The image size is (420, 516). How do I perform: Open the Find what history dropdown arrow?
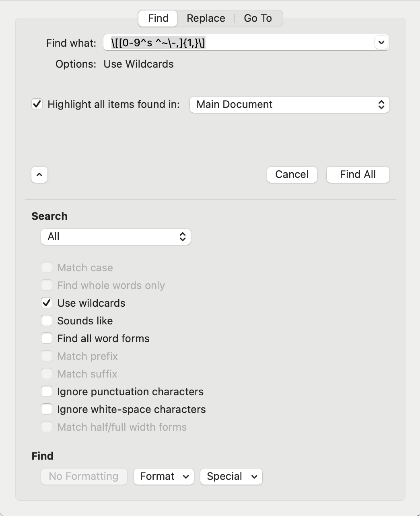tap(381, 42)
